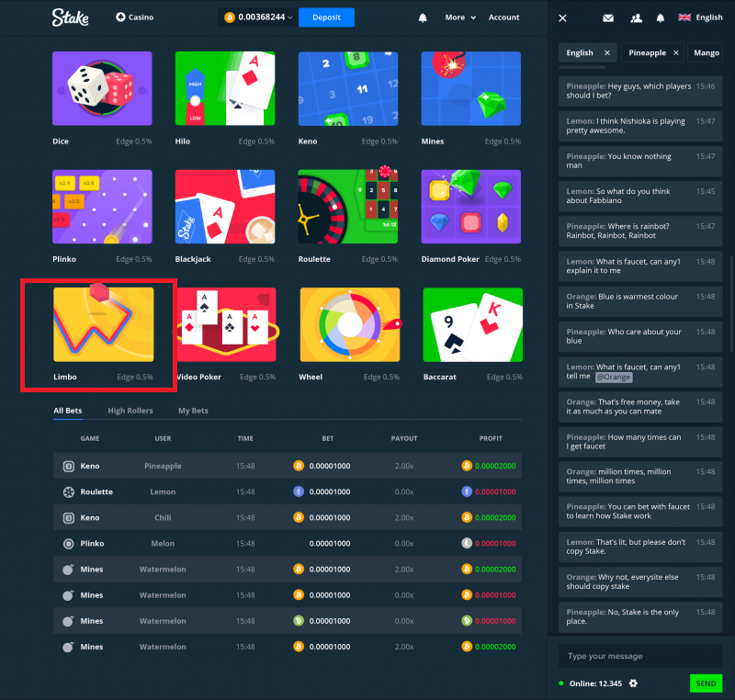Click Lemon's message about Nishioka
Viewport: 735px width, 700px height.
coord(640,126)
